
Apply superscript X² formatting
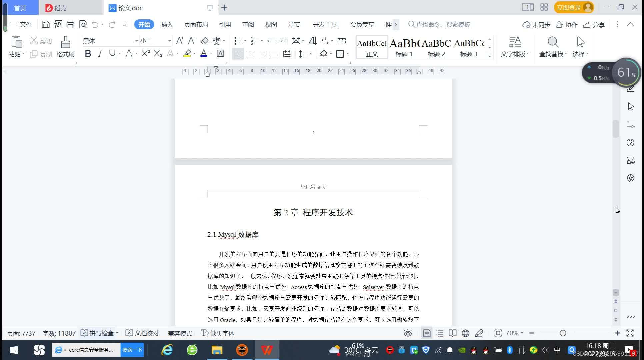146,53
